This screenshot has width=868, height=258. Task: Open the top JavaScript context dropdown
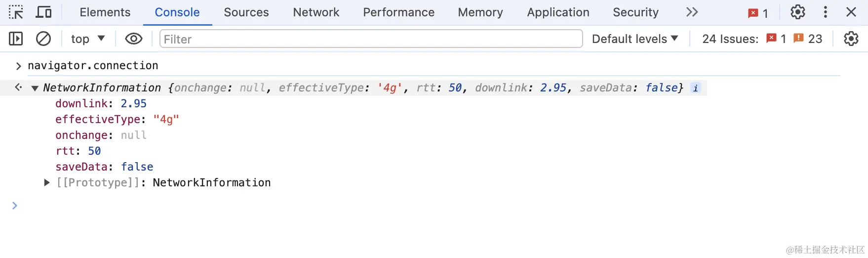point(87,39)
